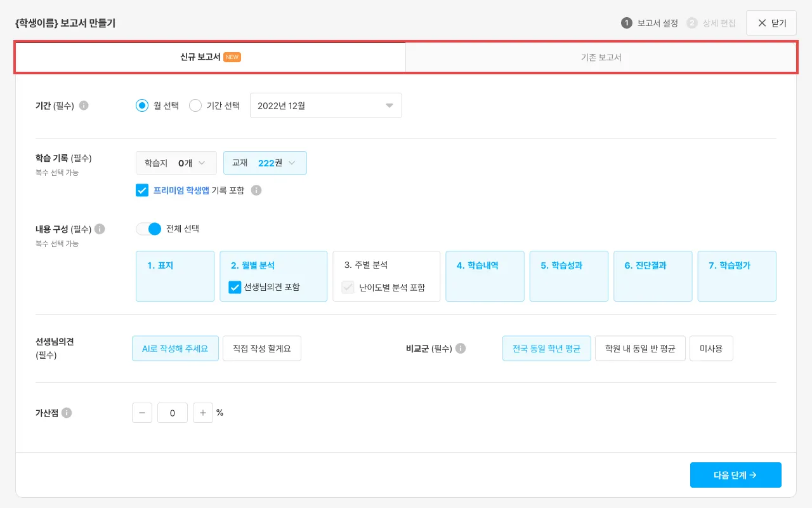Viewport: 812px width, 508px height.
Task: Click info icon beside 프리미엄 학생앱 기록 포함
Action: coord(256,190)
